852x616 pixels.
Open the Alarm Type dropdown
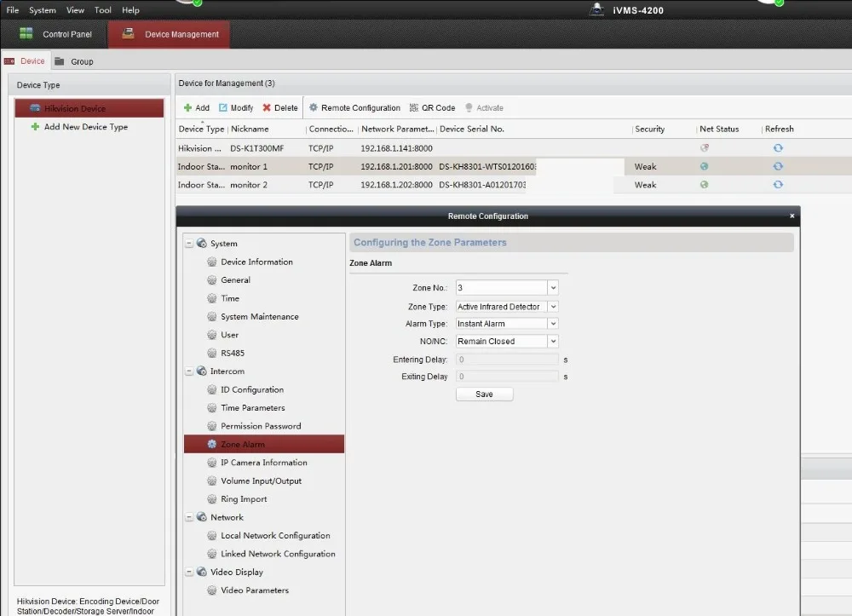[x=553, y=324]
